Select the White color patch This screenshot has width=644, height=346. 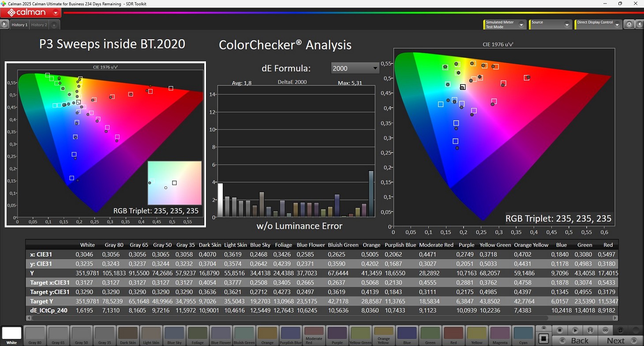tap(11, 335)
